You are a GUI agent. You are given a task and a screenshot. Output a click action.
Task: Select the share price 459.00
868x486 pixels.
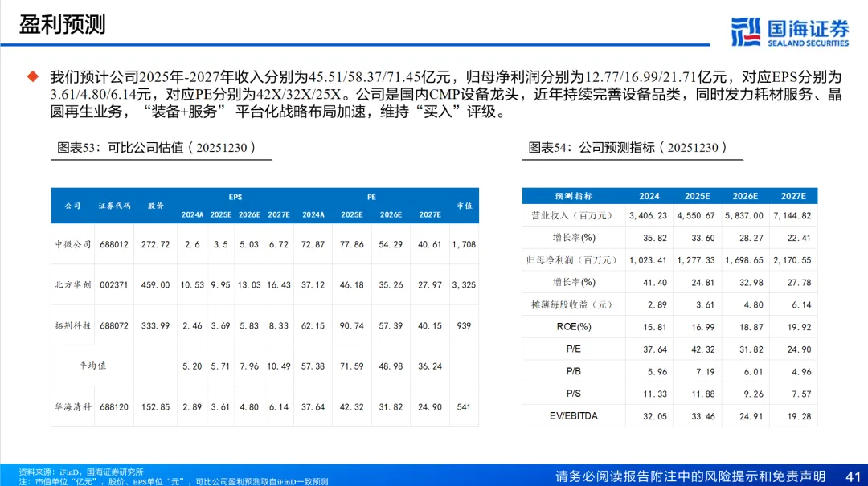(x=156, y=284)
